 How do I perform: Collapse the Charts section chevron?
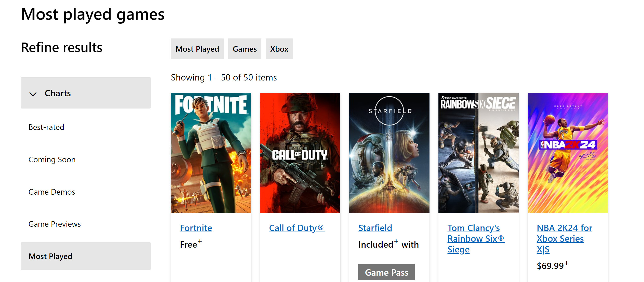coord(33,94)
